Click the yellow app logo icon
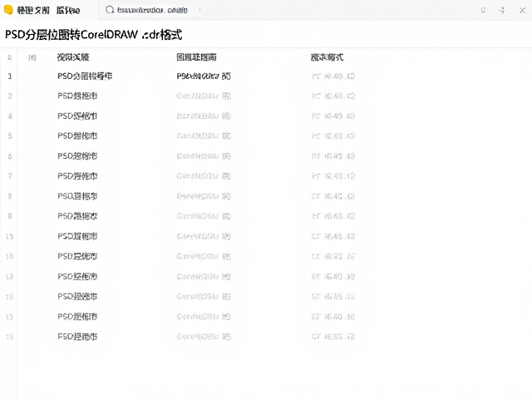 (x=8, y=10)
